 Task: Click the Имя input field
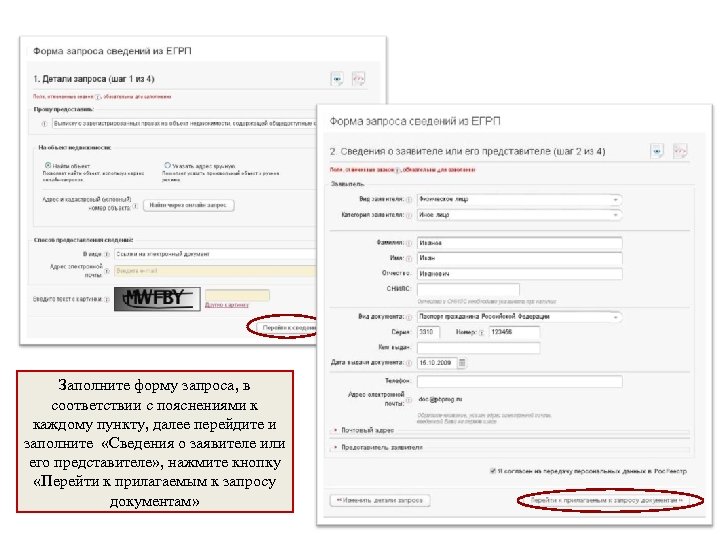tap(519, 258)
